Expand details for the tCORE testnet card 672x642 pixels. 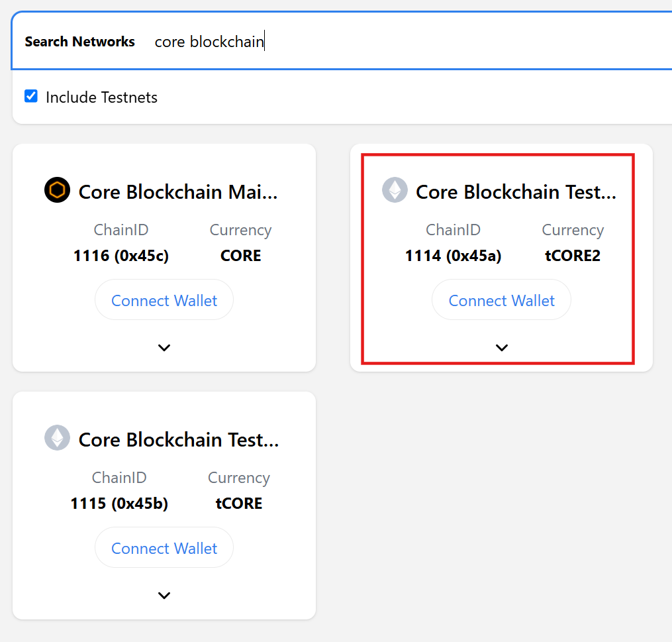pyautogui.click(x=164, y=595)
